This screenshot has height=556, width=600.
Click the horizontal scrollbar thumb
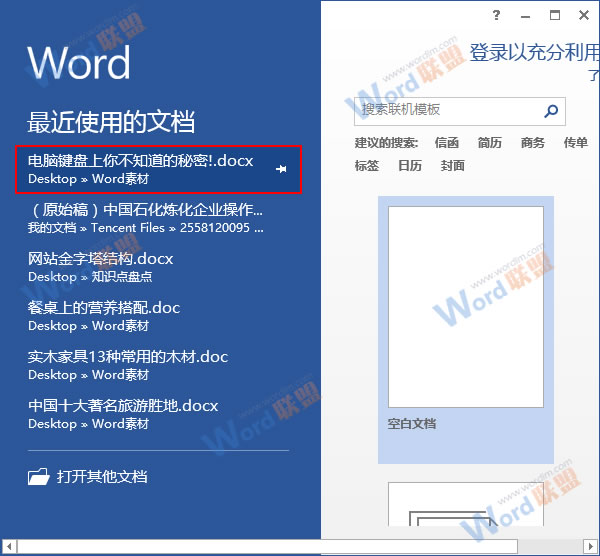(267, 546)
